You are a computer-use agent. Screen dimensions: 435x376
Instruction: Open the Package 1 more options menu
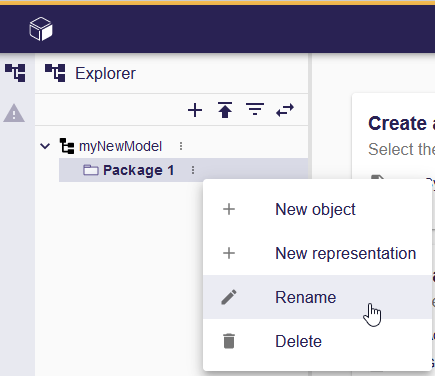[193, 170]
